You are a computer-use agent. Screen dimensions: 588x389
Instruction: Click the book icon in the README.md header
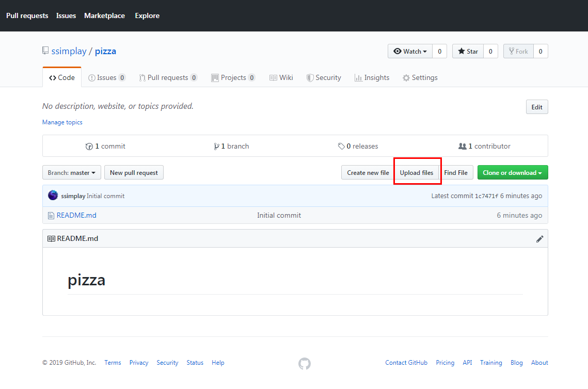[52, 239]
